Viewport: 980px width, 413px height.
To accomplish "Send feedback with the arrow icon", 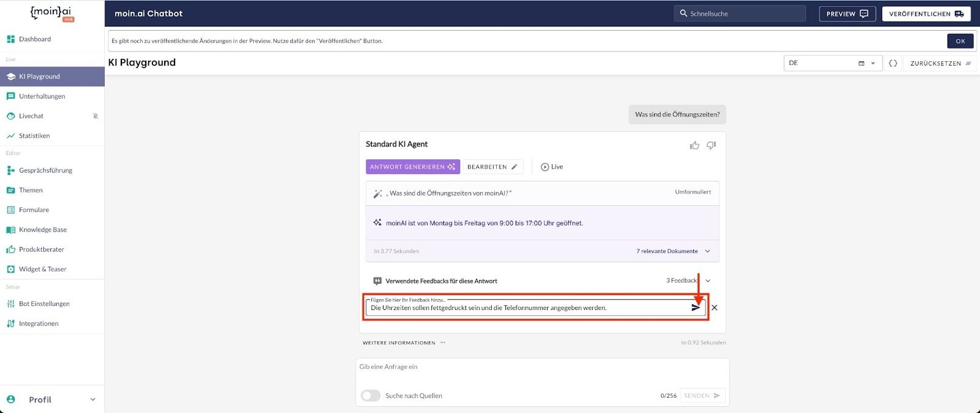I will click(695, 308).
